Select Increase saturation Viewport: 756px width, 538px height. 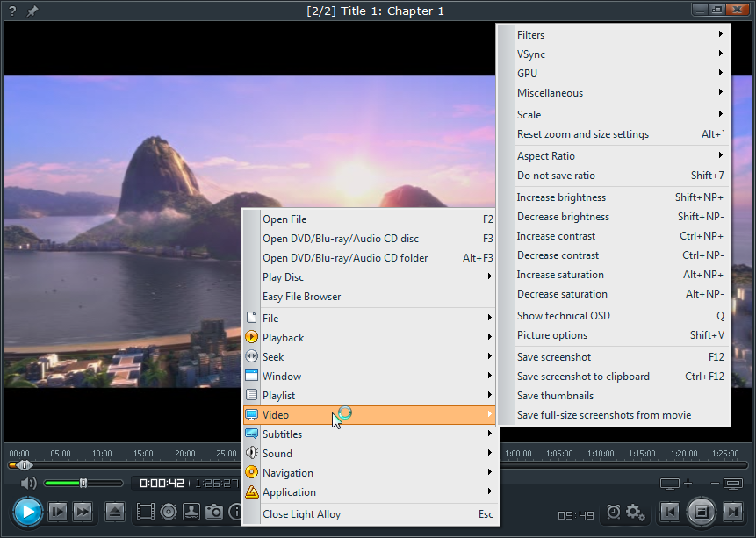(x=614, y=275)
